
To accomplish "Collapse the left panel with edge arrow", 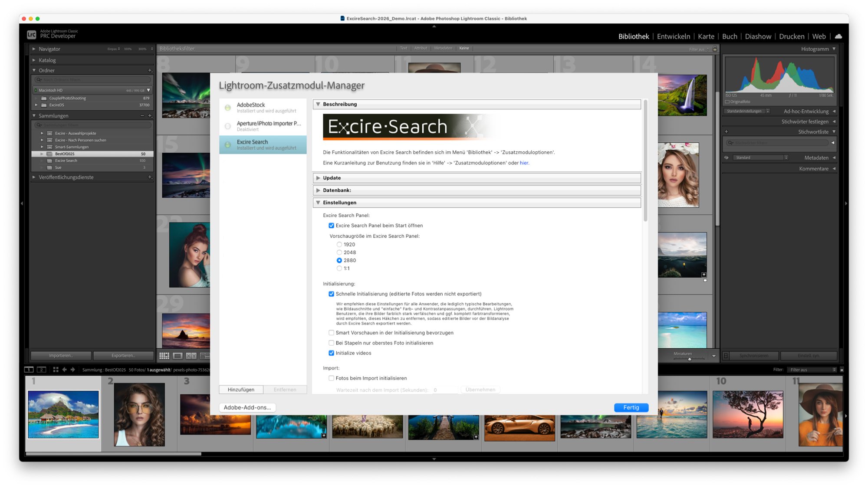I will pos(22,203).
